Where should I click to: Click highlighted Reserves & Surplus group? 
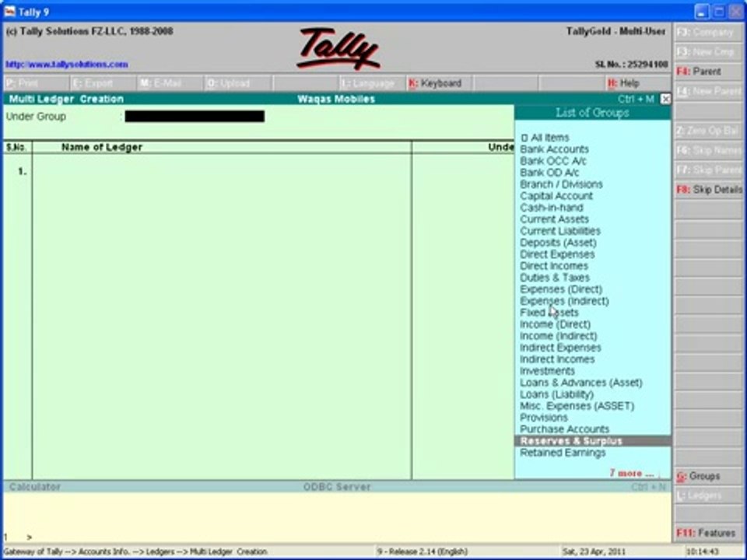tap(593, 441)
